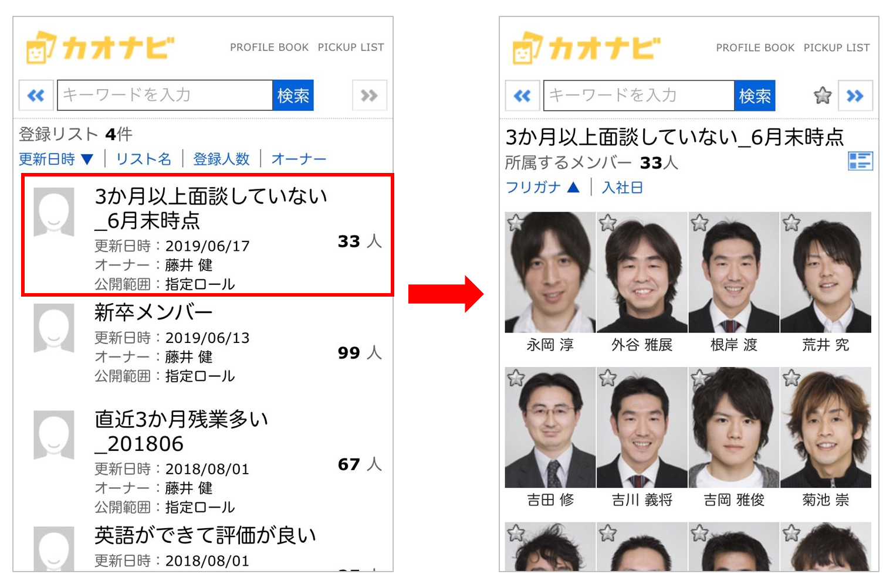This screenshot has width=893, height=588.
Task: Open photo of 菊池 崇
Action: pyautogui.click(x=826, y=427)
